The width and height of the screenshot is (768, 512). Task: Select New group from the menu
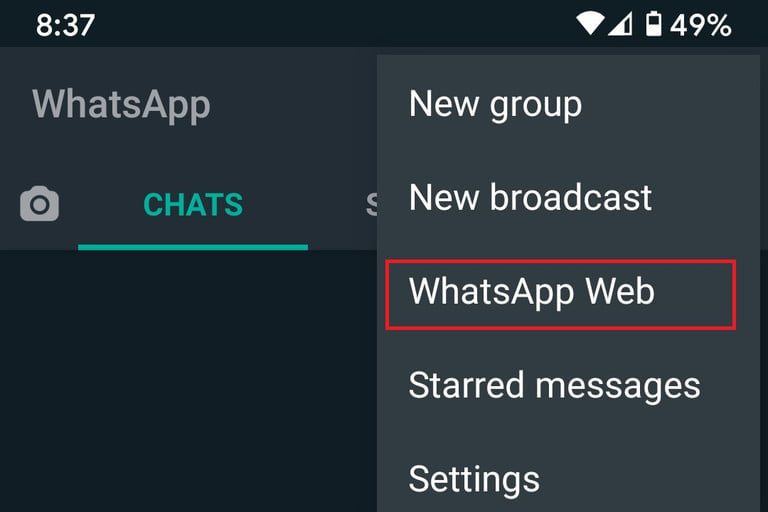[x=495, y=104]
